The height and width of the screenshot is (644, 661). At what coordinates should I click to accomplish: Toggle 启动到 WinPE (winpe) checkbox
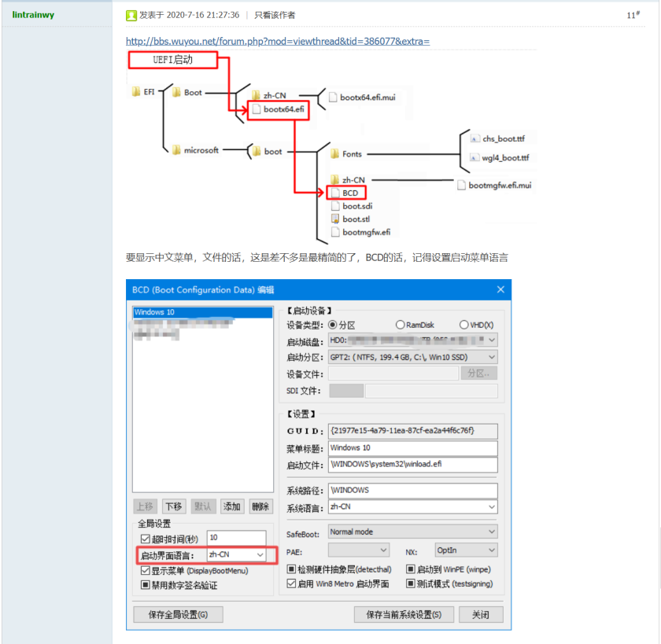(410, 569)
